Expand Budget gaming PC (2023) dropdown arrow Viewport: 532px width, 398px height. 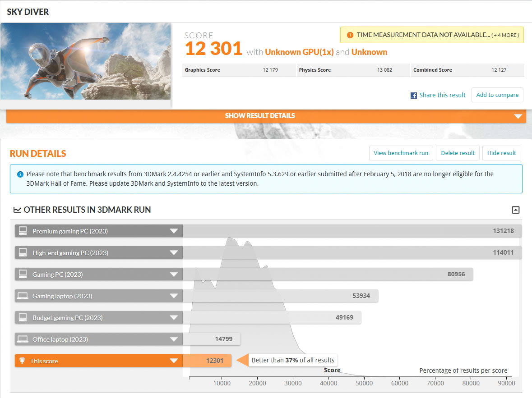click(x=174, y=318)
